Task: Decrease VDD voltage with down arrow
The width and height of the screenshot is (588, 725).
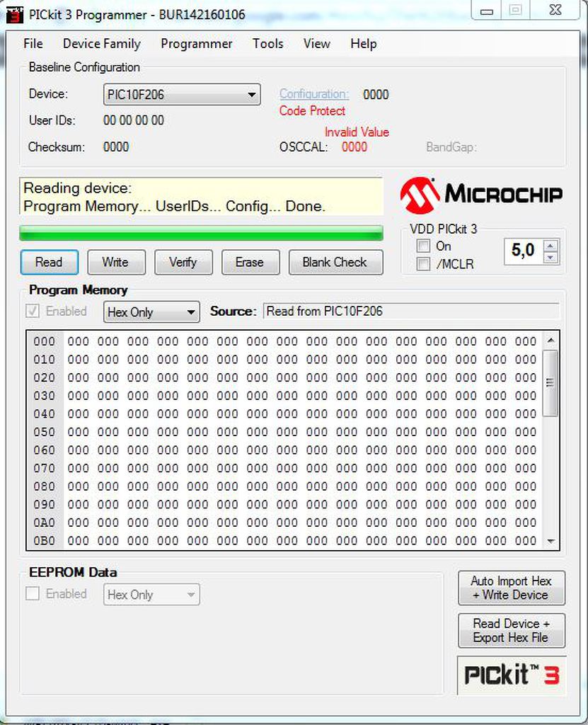Action: pyautogui.click(x=550, y=258)
